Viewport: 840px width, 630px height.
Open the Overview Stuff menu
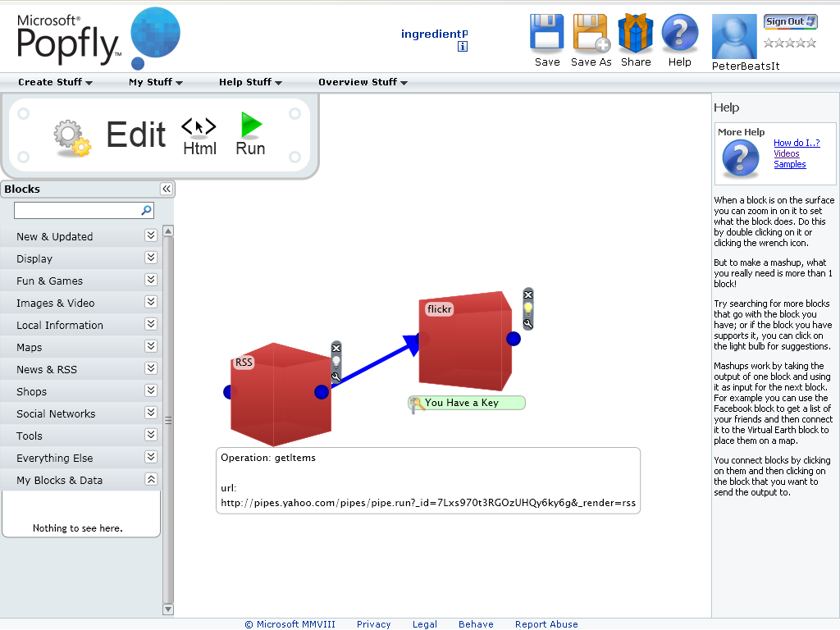click(363, 82)
